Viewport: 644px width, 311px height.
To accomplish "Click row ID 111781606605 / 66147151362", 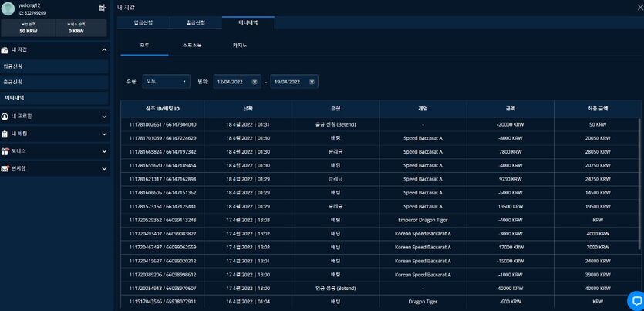I will tap(162, 193).
